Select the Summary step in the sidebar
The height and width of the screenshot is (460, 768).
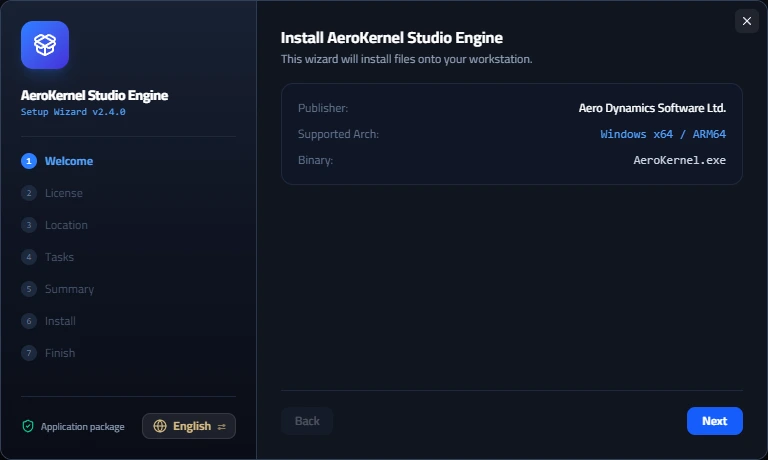tap(57, 289)
